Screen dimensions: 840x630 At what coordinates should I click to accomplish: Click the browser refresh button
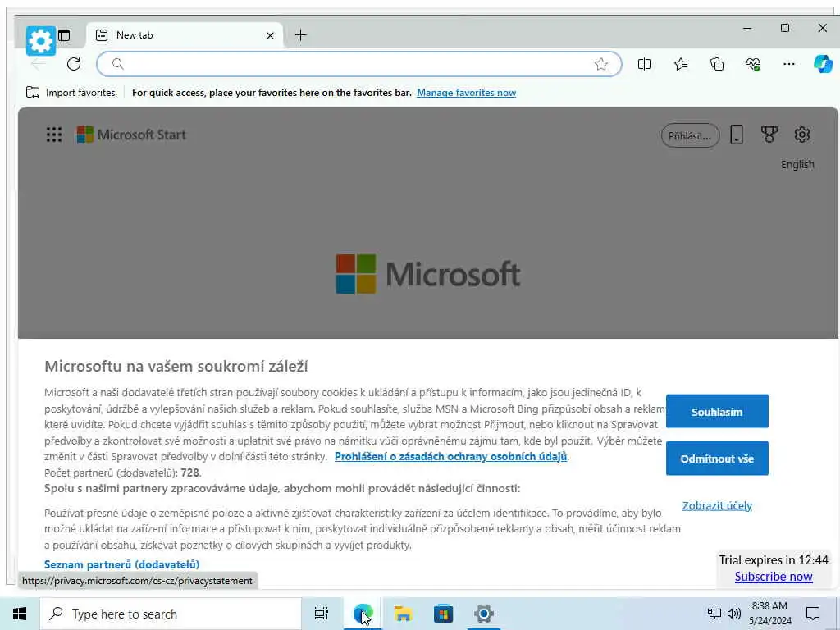[74, 64]
